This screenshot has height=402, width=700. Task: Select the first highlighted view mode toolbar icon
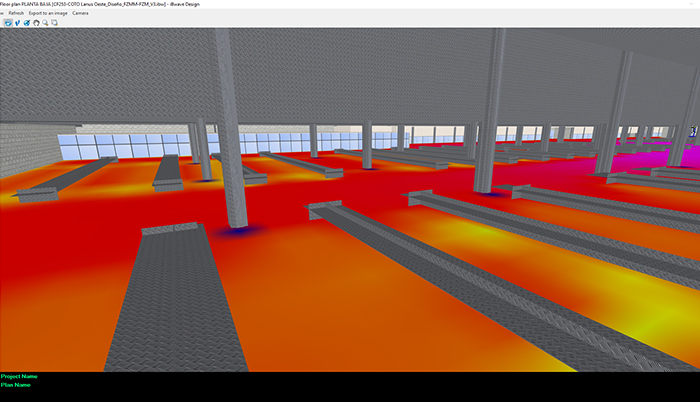(x=6, y=21)
